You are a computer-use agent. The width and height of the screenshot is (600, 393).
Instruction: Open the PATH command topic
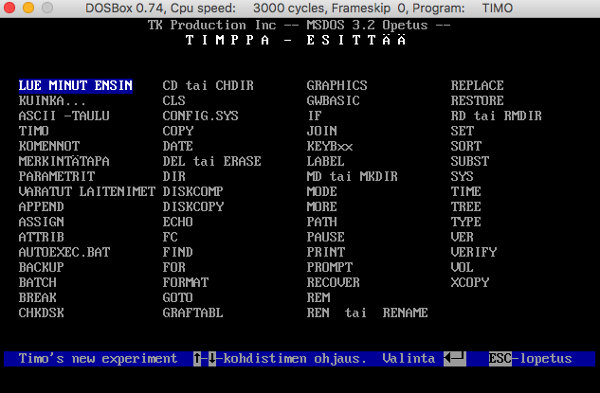coord(322,222)
